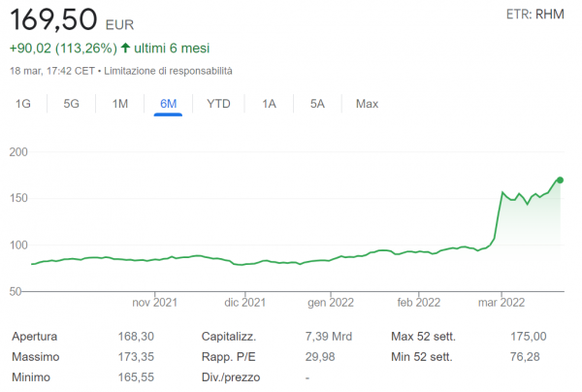Click the active 6M tab
Image resolution: width=582 pixels, height=392 pixels.
tap(169, 104)
